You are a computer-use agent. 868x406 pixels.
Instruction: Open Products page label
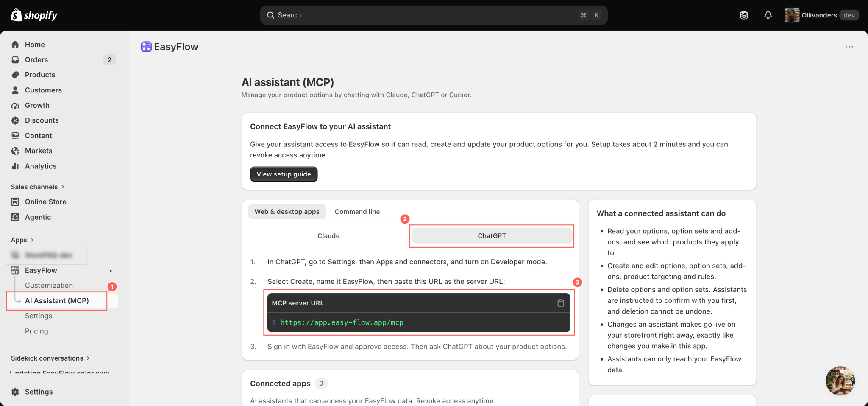[x=40, y=75]
